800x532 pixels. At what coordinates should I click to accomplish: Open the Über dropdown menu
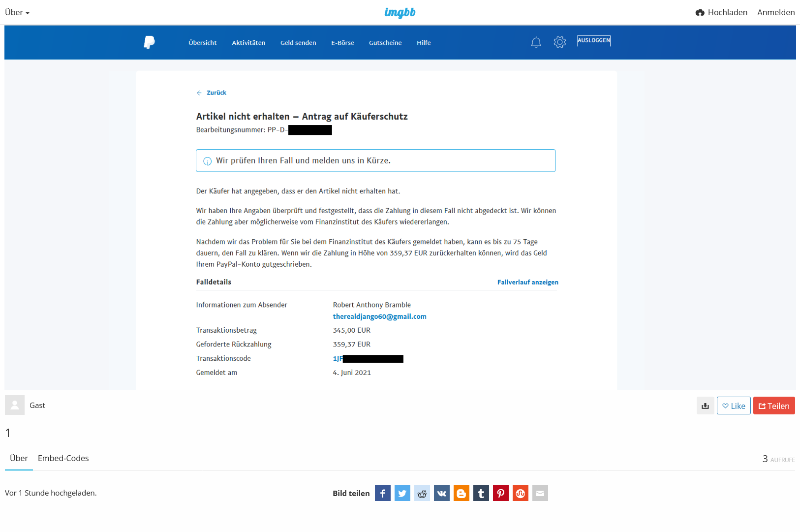[x=17, y=12]
